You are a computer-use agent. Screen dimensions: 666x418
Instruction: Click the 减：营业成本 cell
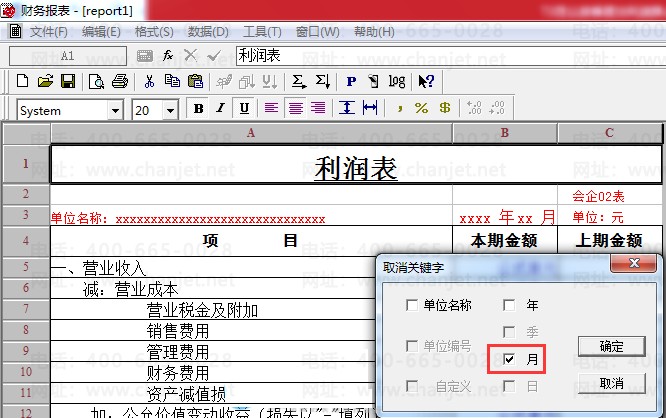[x=213, y=288]
